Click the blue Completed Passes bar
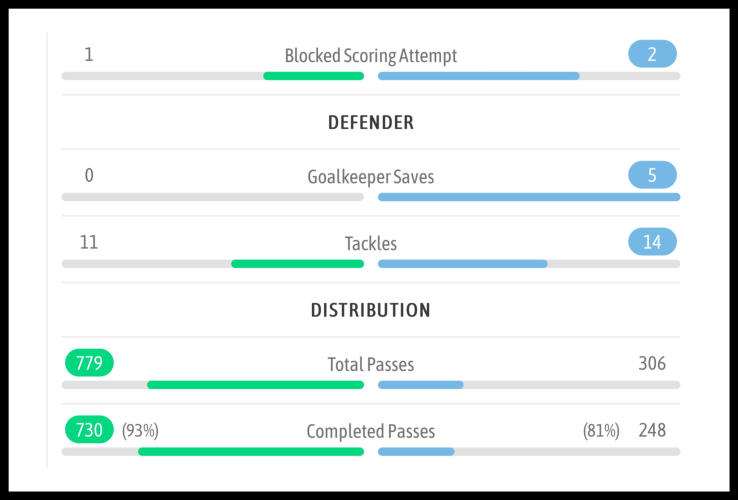738x500 pixels. tap(416, 452)
